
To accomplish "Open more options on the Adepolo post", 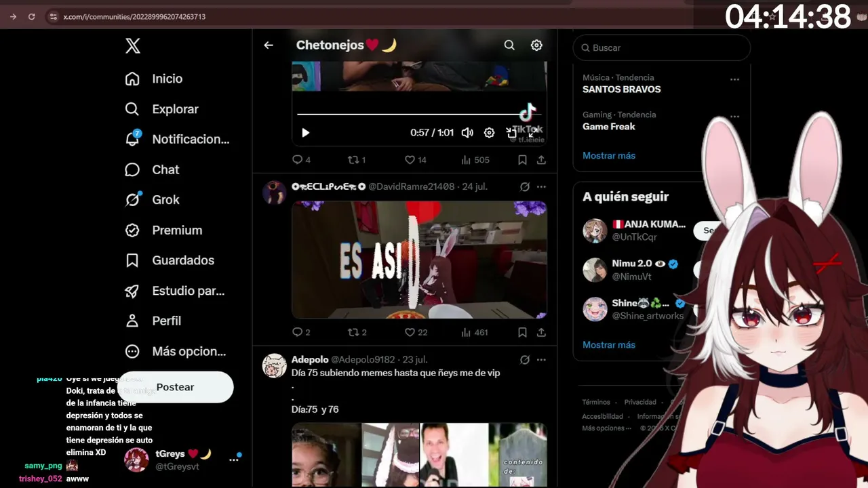I will pos(541,359).
